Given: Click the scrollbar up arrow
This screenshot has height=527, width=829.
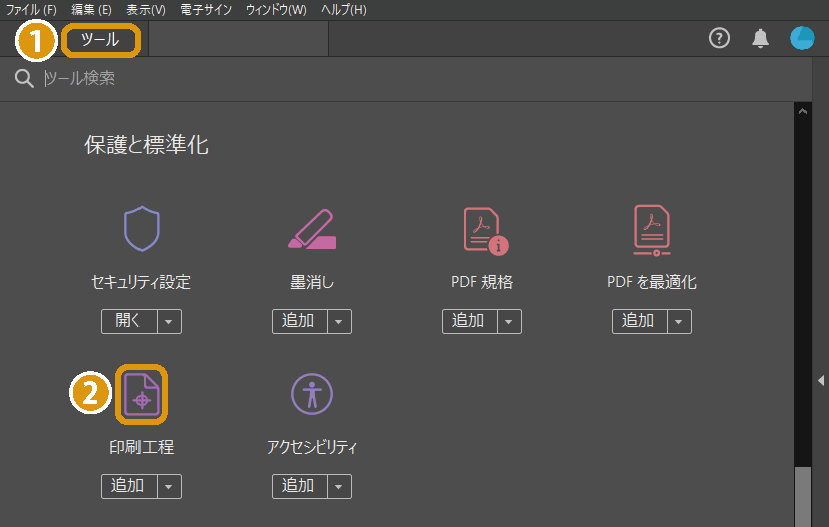Looking at the screenshot, I should pyautogui.click(x=803, y=111).
